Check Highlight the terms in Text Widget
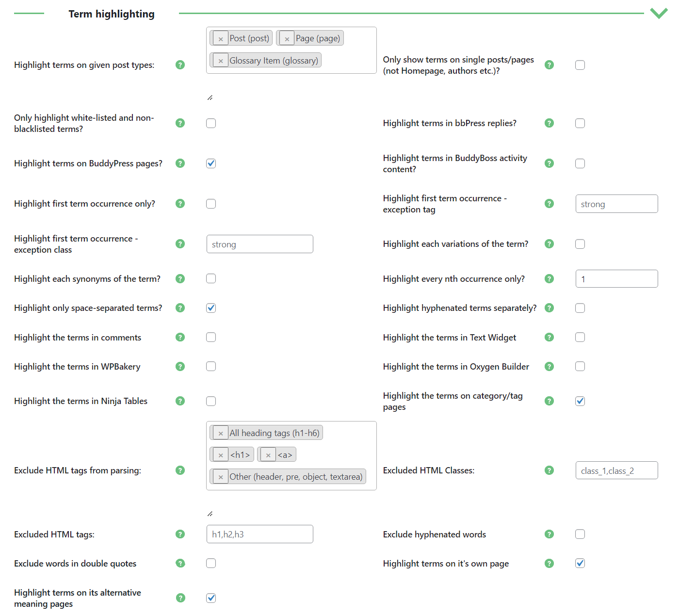Image resolution: width=679 pixels, height=616 pixels. 580,337
